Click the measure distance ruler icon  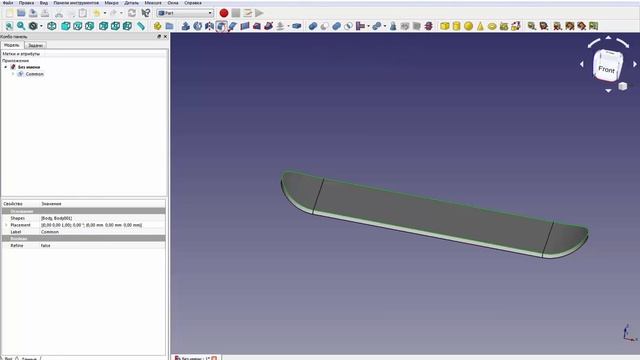pyautogui.click(x=141, y=26)
